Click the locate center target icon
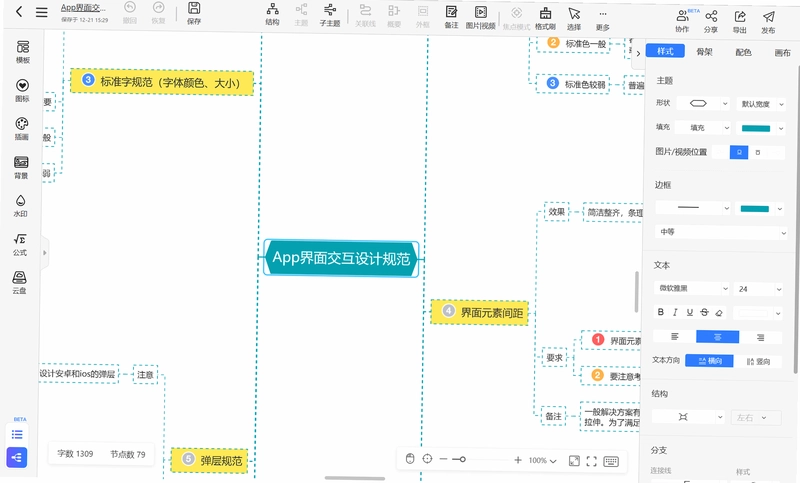The height and width of the screenshot is (483, 800). tap(428, 459)
